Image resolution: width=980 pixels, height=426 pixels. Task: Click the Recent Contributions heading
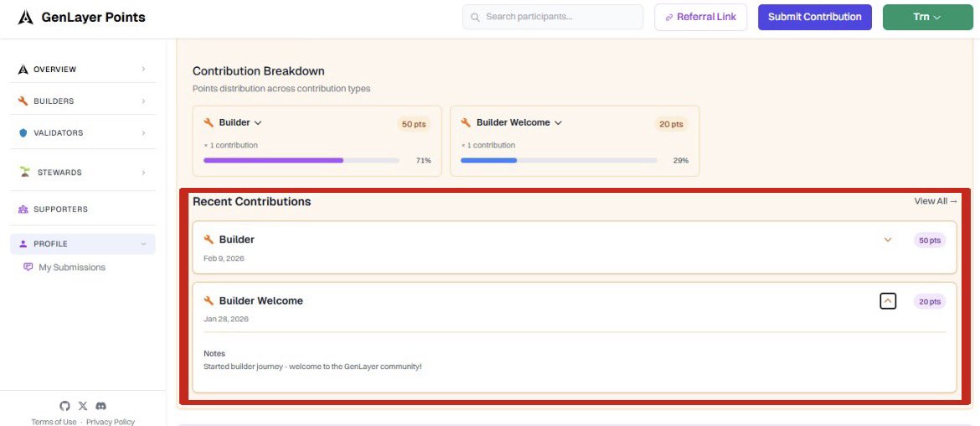click(x=252, y=201)
